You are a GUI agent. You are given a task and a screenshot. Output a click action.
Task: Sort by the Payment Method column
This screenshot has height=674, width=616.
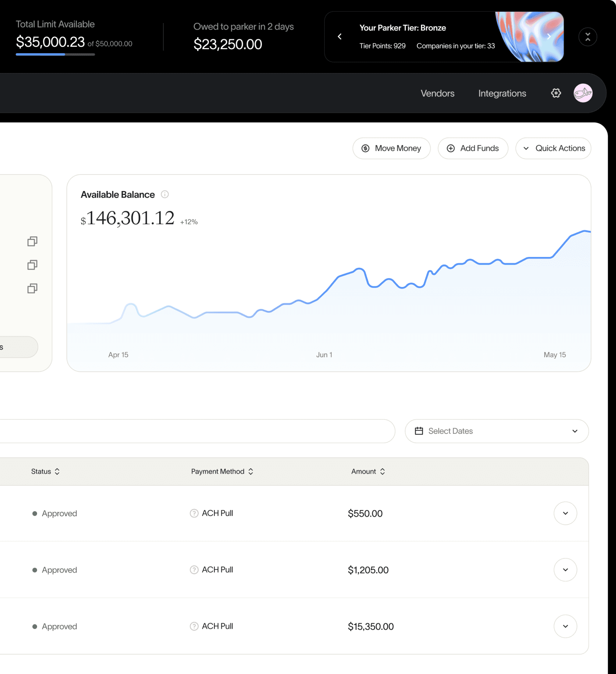point(222,471)
